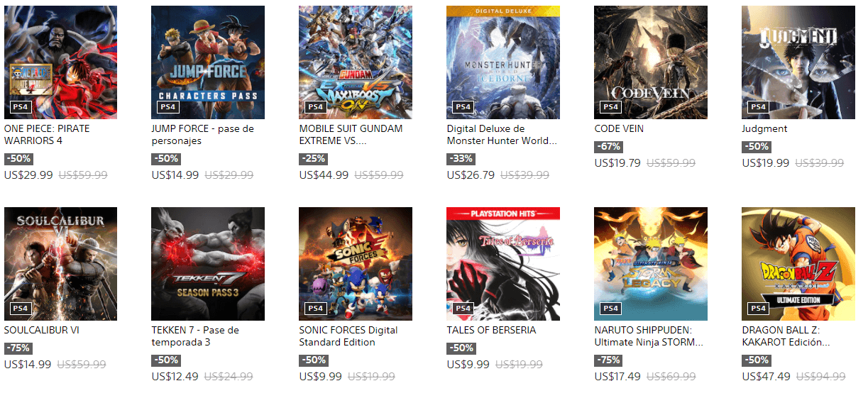
Task: Select the Naruto Storm Legacy cover art
Action: (651, 264)
